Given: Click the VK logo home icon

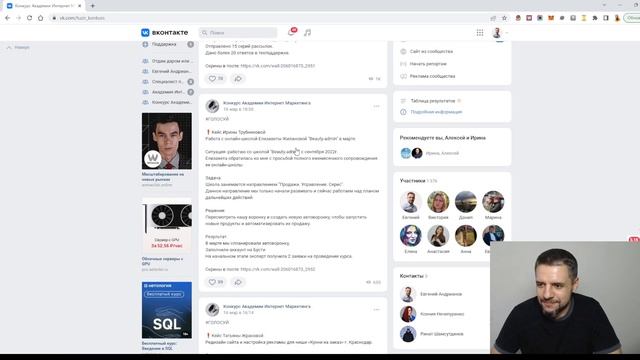Looking at the screenshot, I should coord(145,32).
